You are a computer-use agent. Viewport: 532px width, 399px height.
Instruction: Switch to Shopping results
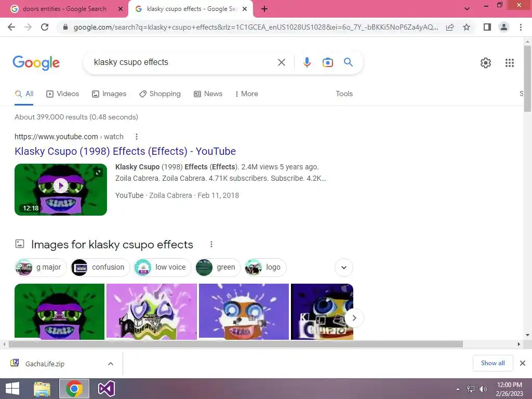(x=160, y=94)
